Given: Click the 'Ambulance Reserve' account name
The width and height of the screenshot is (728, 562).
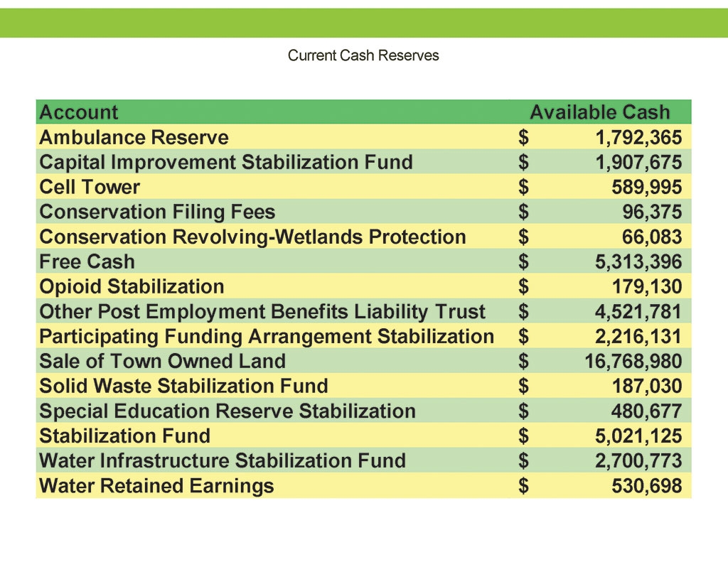Looking at the screenshot, I should click(134, 137).
